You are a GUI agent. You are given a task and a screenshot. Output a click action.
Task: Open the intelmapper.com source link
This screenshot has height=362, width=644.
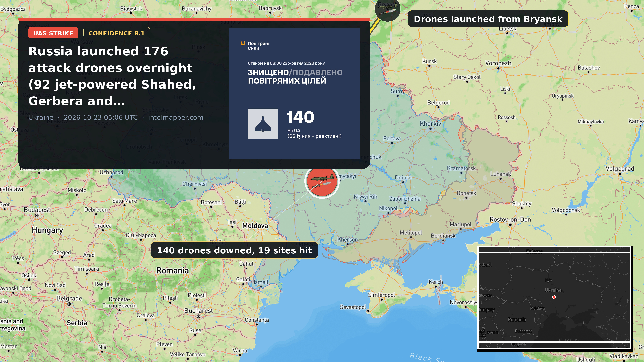[x=176, y=117]
